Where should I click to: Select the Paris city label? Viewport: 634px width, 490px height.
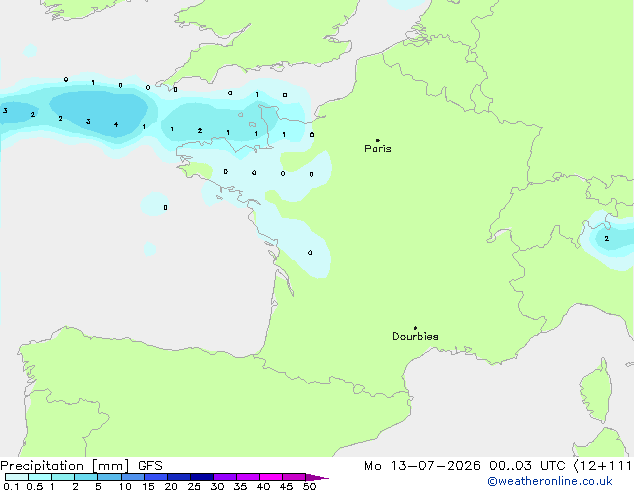coord(378,148)
